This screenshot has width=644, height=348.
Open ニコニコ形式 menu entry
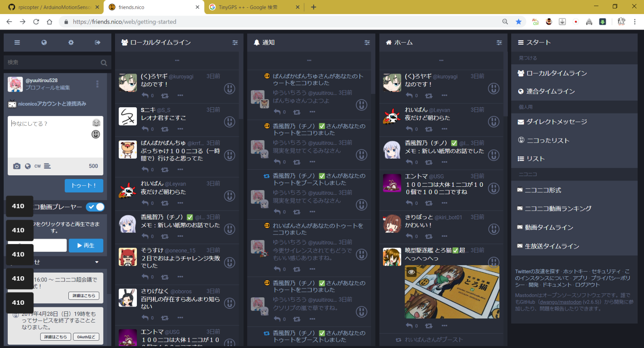[574, 190]
